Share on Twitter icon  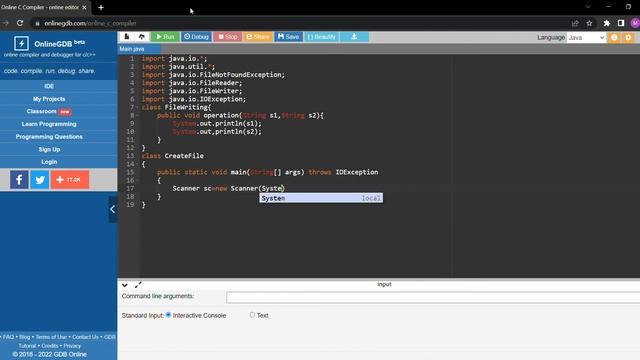[x=40, y=180]
